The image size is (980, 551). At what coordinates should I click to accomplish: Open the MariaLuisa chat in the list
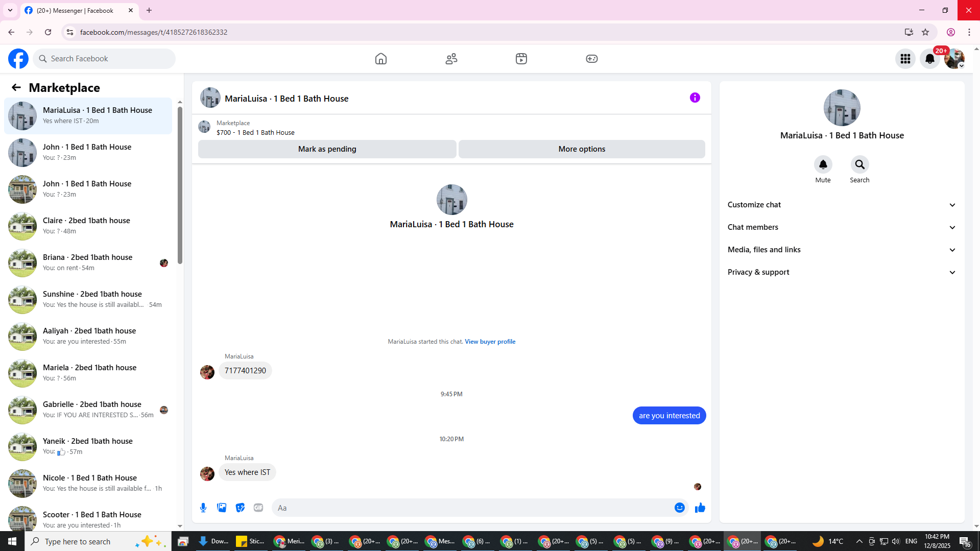point(88,116)
